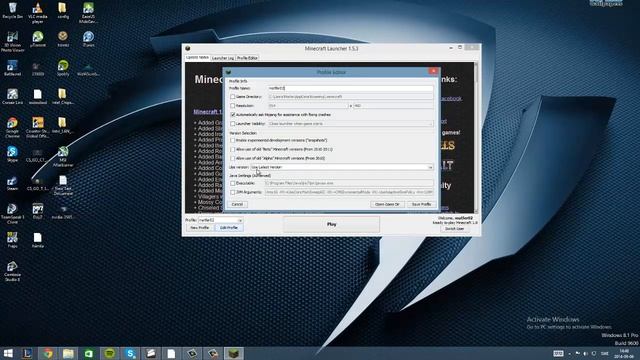Click the Game Directory path field
640x360 pixels.
point(351,97)
